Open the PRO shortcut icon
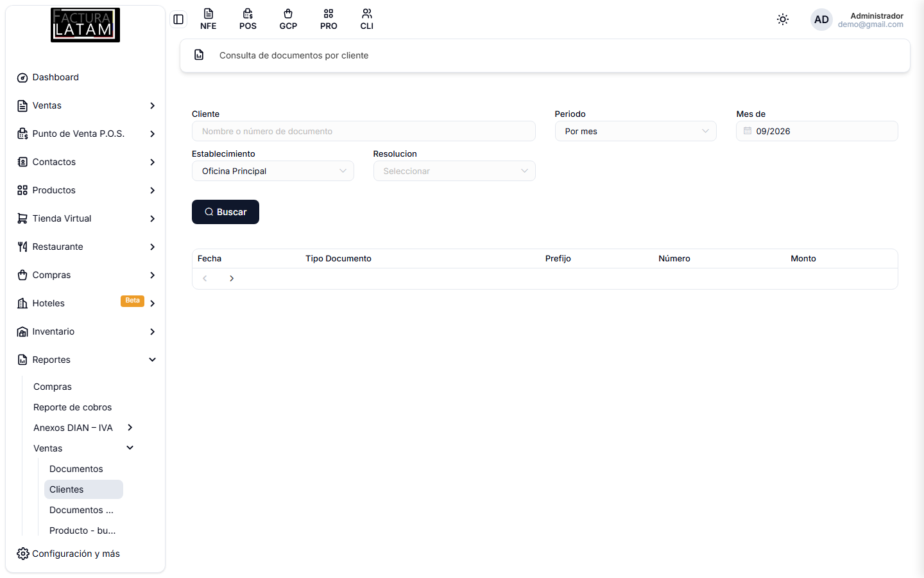Viewport: 924px width, 578px height. point(329,19)
